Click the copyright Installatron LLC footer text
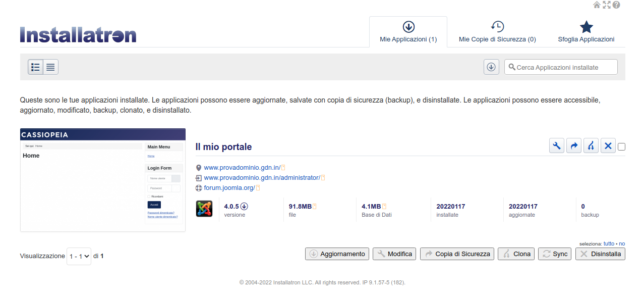 322,282
